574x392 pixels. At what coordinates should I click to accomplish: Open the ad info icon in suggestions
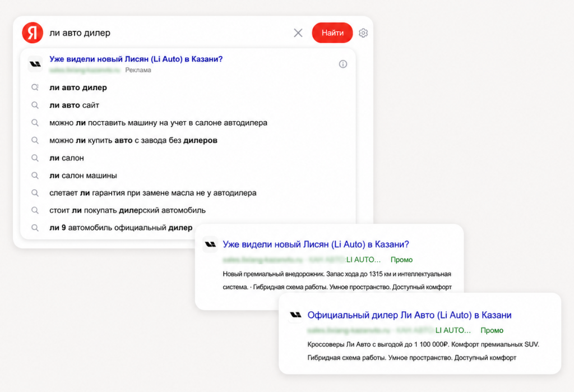click(342, 64)
